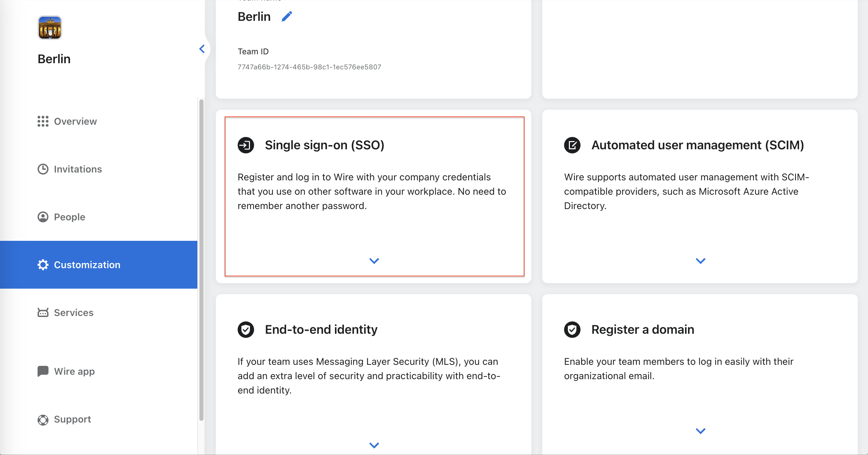Click the Services bot icon
This screenshot has width=868, height=455.
(43, 313)
